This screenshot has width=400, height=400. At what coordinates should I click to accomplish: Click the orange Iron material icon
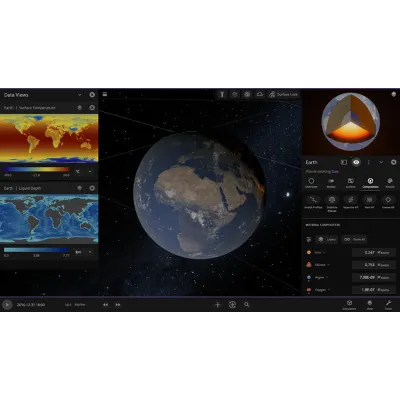(309, 252)
